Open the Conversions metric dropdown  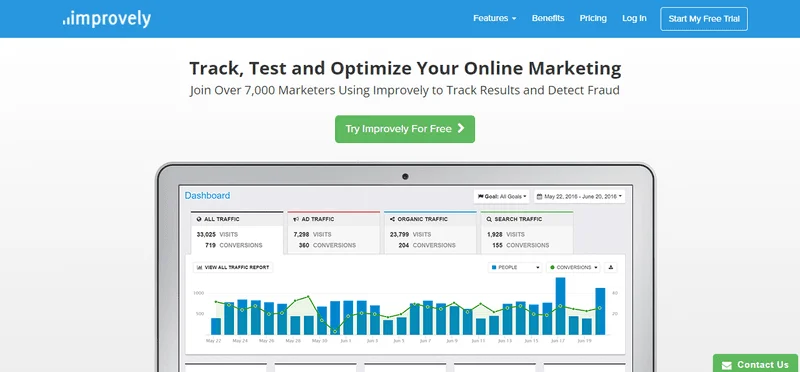573,267
